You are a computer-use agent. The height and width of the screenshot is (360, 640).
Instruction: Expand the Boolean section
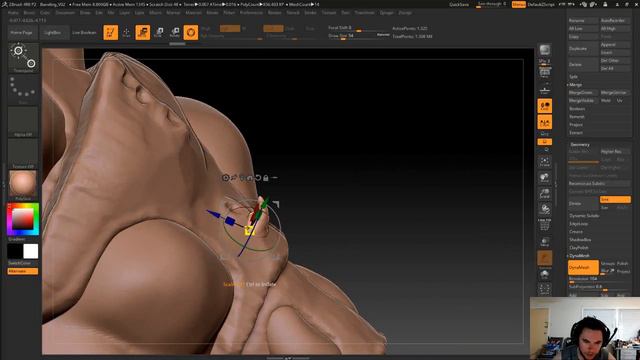tap(577, 109)
